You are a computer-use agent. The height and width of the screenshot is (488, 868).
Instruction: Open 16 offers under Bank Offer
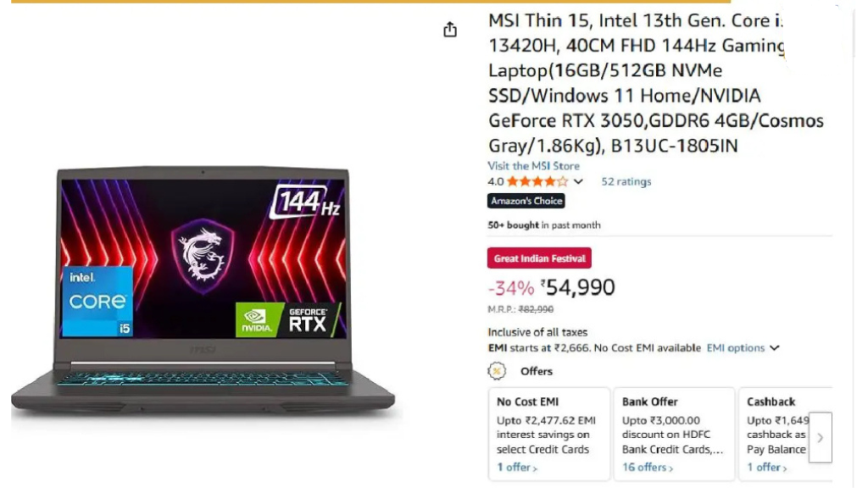pos(647,468)
